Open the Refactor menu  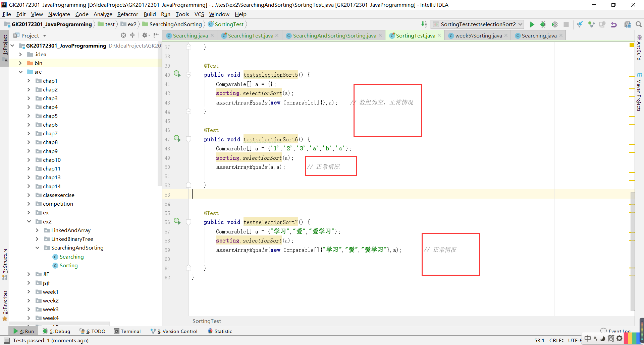click(x=127, y=14)
